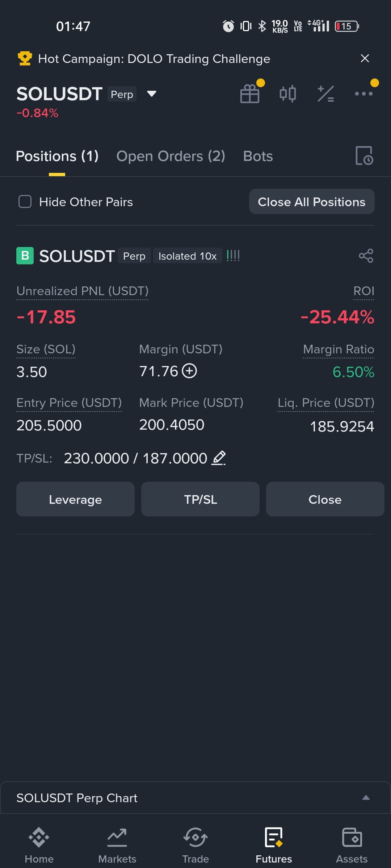Switch to the Open Orders (2) tab

(x=171, y=156)
